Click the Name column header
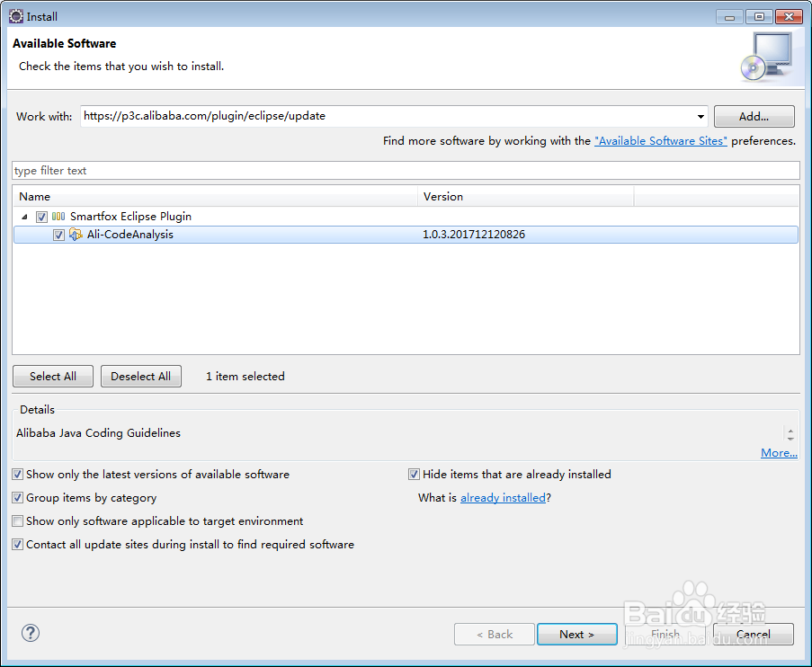This screenshot has width=812, height=667. click(x=215, y=196)
